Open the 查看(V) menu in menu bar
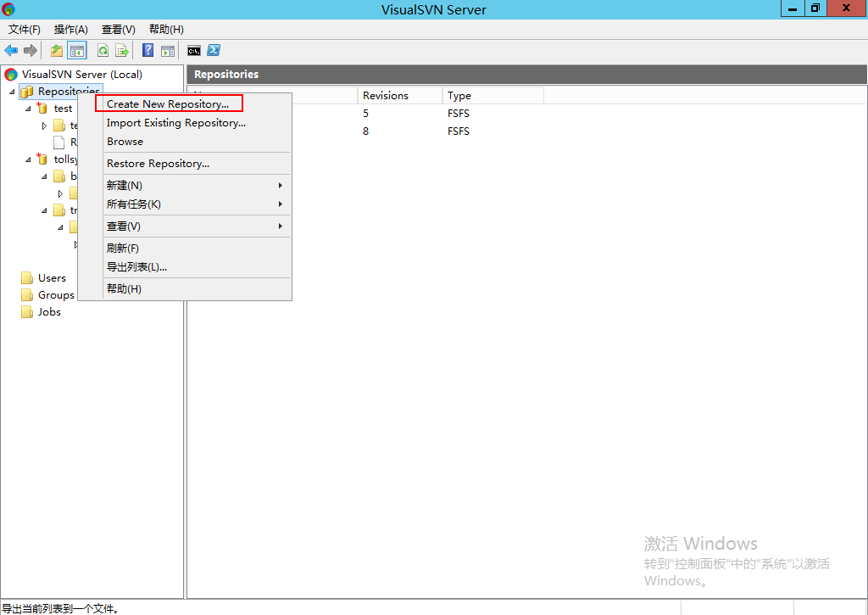Viewport: 868px width, 615px height. pos(119,30)
